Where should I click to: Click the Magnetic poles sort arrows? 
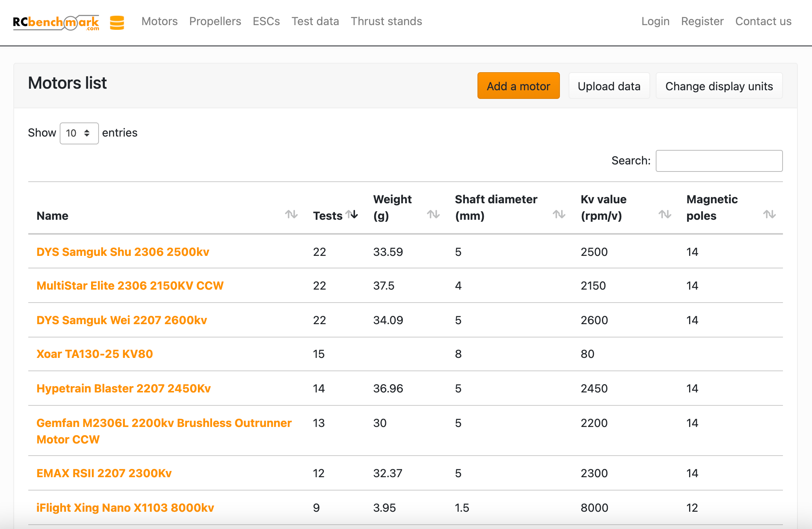point(769,215)
